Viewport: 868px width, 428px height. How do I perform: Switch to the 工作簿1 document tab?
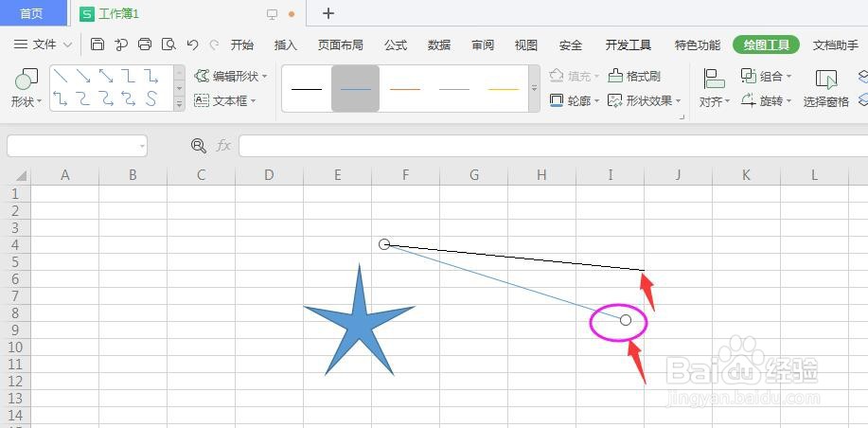click(x=118, y=14)
